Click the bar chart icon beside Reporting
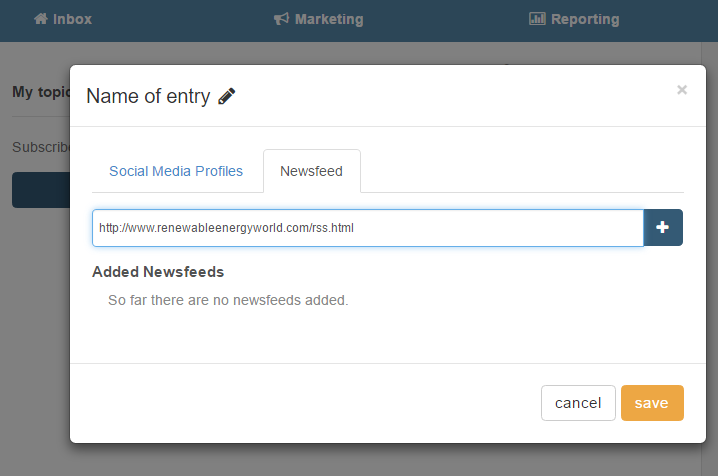This screenshot has width=718, height=476. [537, 19]
